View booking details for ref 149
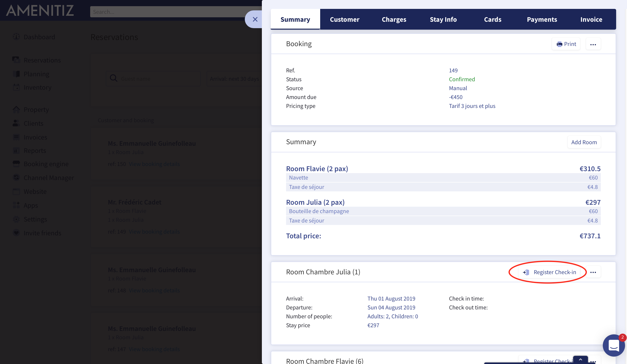The image size is (627, 364). click(154, 231)
